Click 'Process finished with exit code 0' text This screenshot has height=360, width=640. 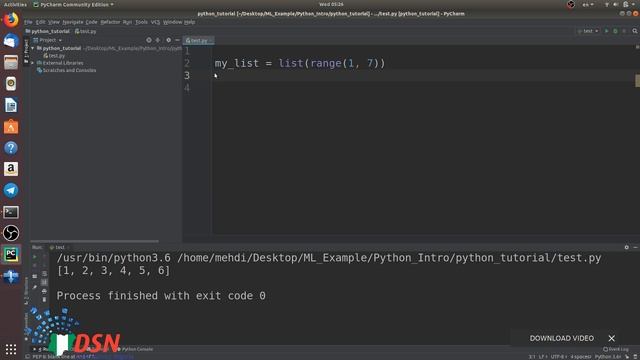point(161,296)
